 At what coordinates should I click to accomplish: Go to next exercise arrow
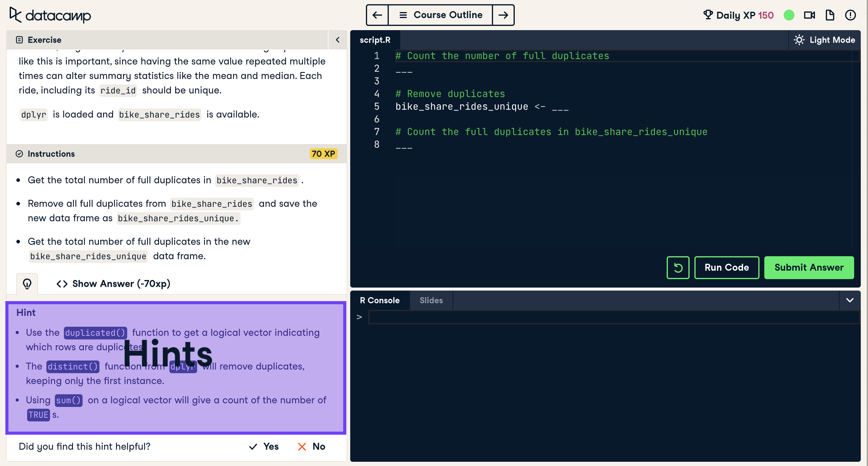pos(503,15)
